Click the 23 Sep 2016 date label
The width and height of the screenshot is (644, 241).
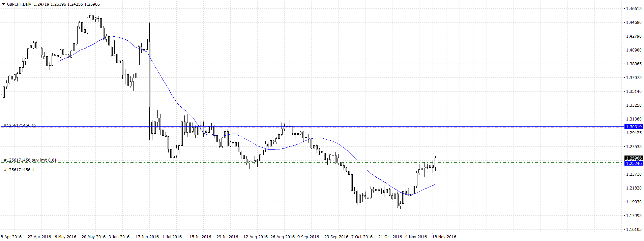tap(336, 237)
